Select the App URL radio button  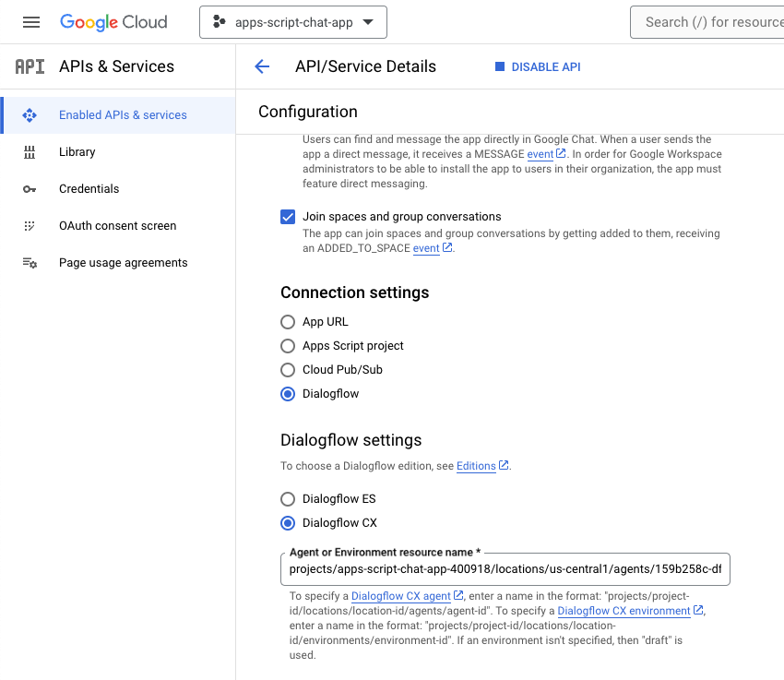pos(287,321)
